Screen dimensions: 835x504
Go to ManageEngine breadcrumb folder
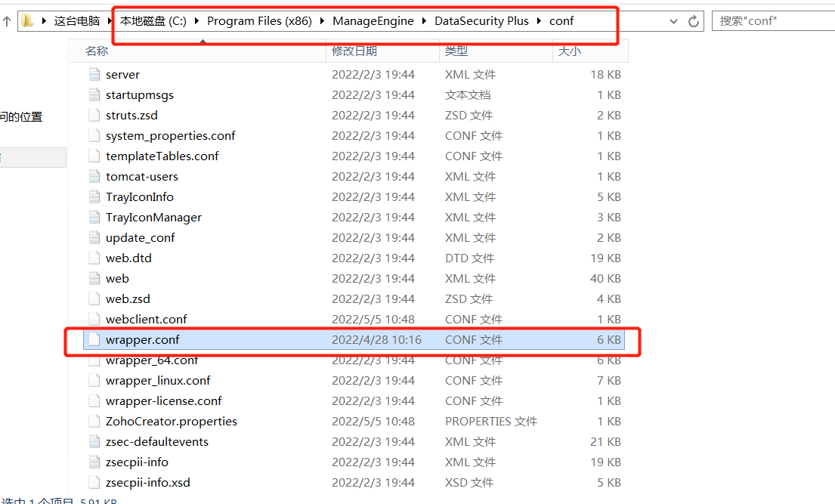tap(373, 20)
